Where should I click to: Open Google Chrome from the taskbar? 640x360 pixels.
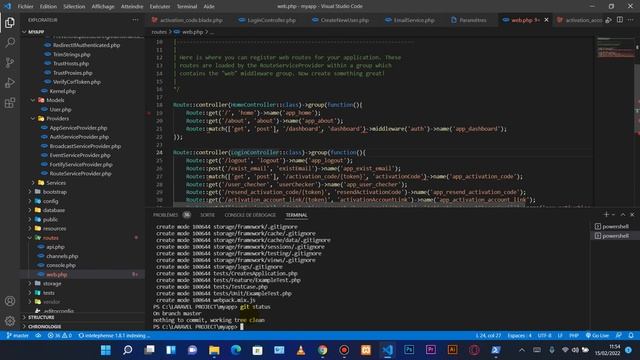tap(322, 350)
